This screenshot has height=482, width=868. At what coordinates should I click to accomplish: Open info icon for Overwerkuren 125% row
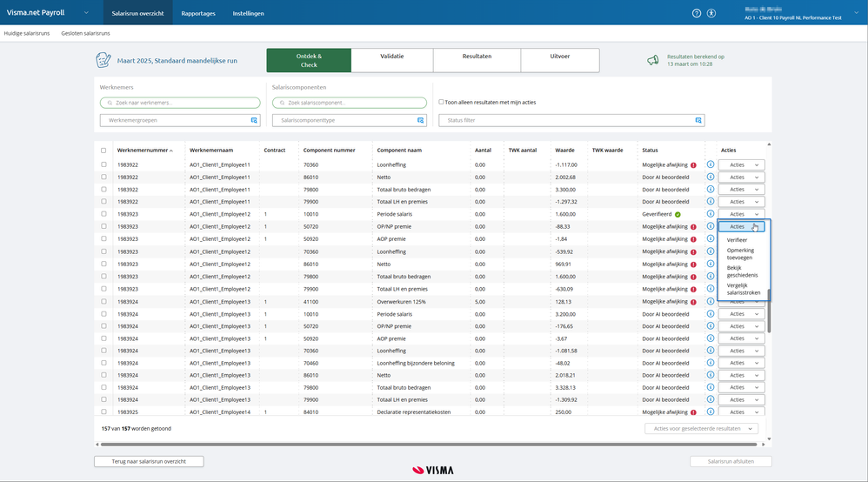click(x=711, y=301)
